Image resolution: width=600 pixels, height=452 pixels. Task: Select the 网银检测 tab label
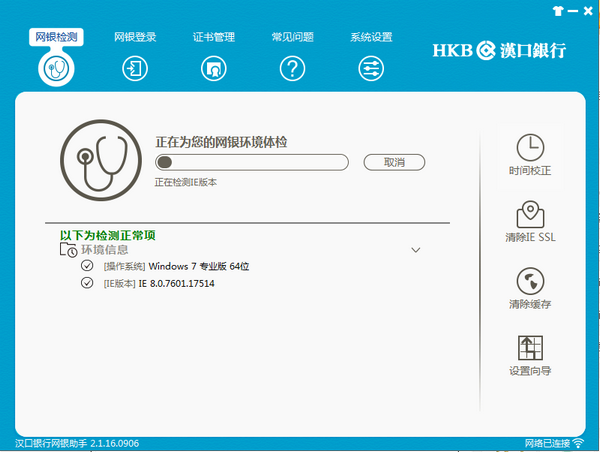(x=56, y=37)
